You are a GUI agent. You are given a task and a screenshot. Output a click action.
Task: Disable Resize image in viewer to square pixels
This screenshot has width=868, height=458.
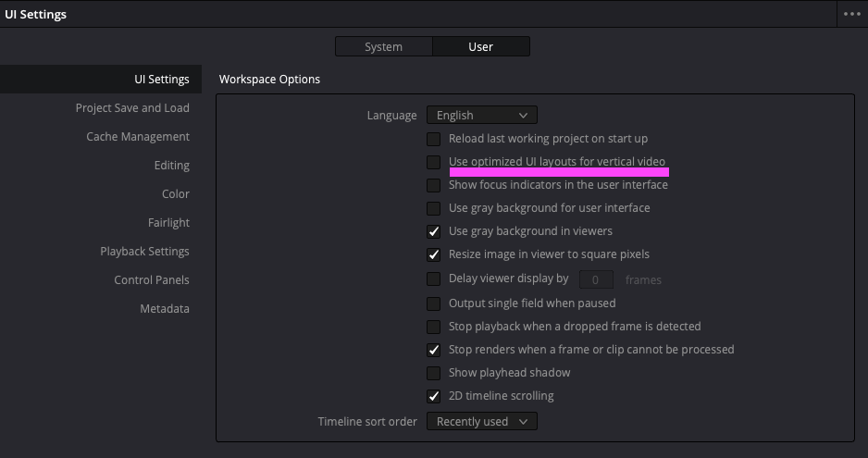click(x=433, y=254)
